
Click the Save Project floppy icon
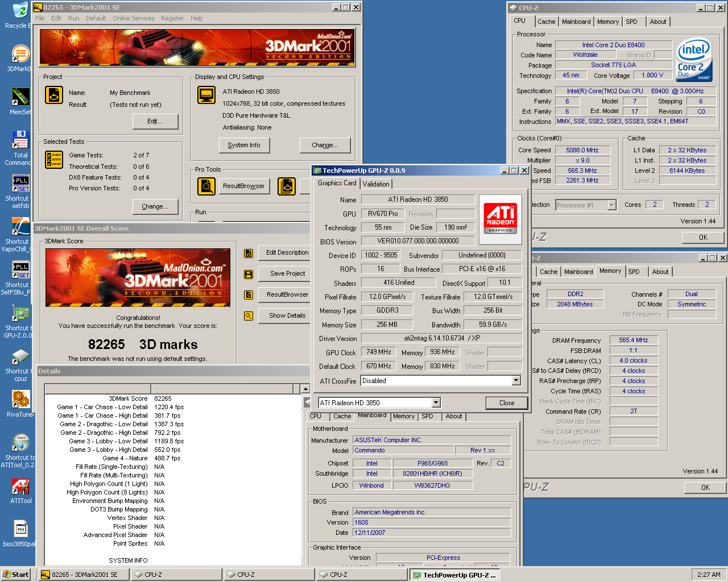pos(249,275)
